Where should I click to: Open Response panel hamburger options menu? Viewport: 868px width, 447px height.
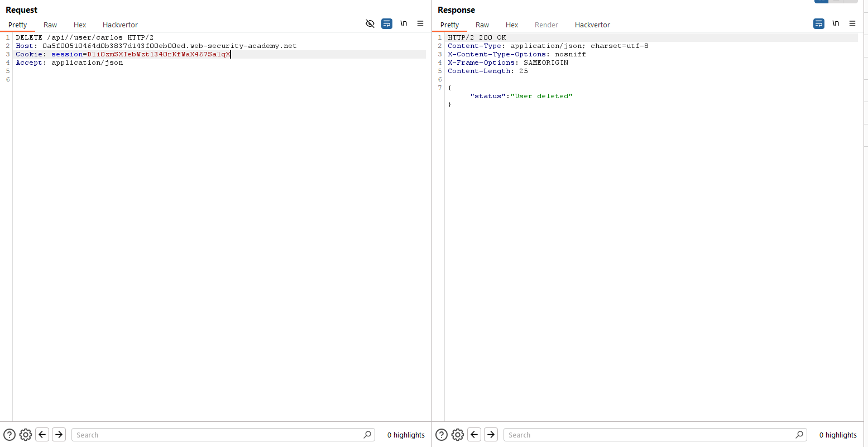852,23
